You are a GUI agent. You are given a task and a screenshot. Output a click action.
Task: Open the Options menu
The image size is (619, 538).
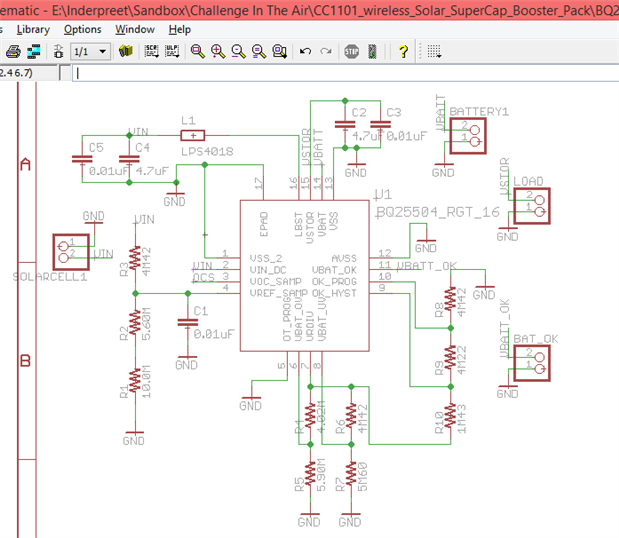(x=82, y=30)
